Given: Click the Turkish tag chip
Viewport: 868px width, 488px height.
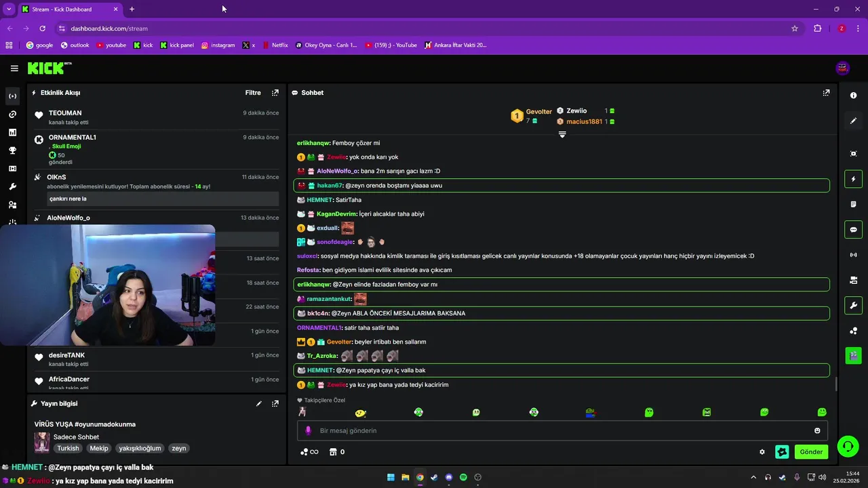Looking at the screenshot, I should coord(68,448).
